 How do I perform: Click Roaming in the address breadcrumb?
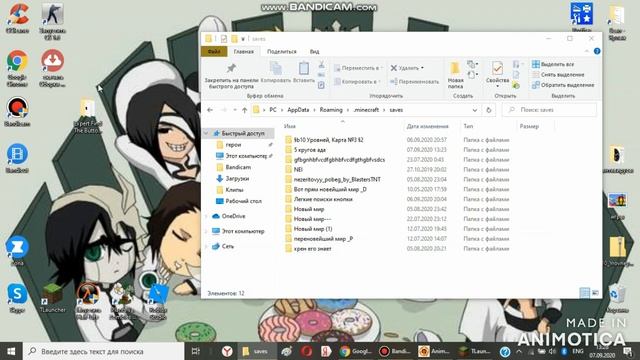[331, 110]
